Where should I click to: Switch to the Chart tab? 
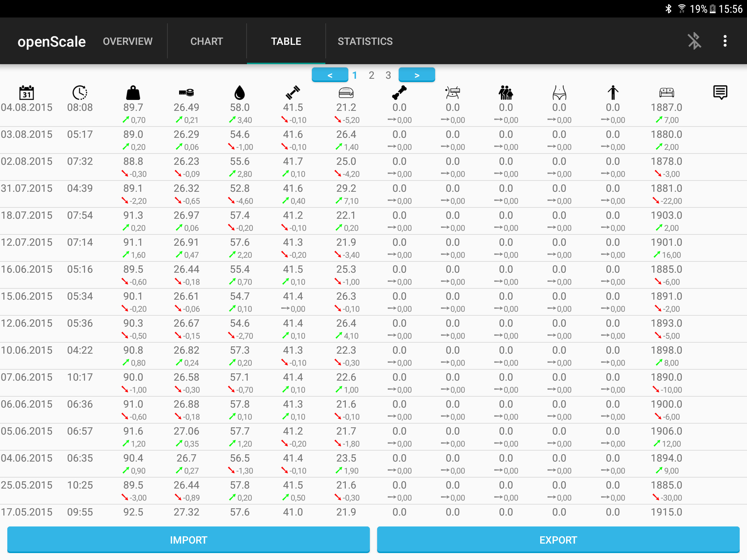point(206,41)
